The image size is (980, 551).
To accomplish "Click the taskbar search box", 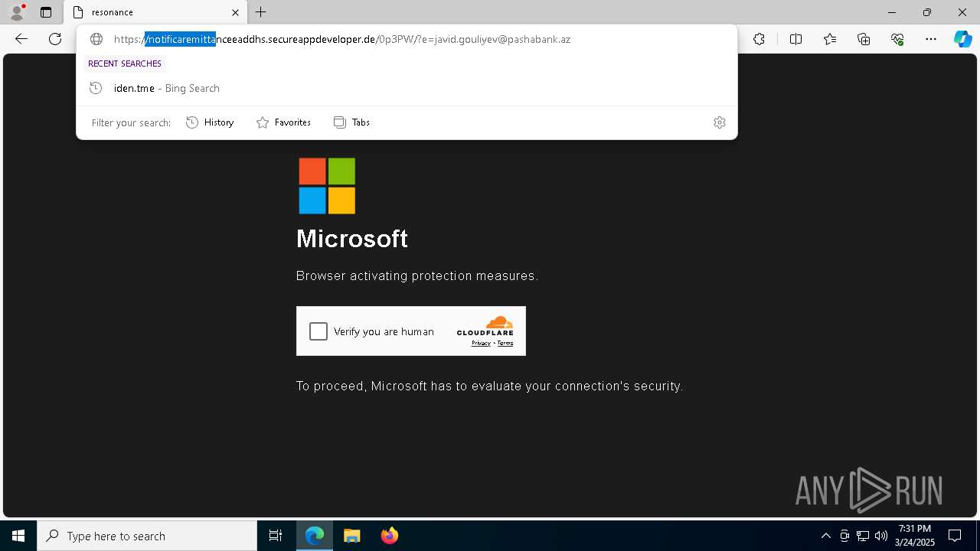I will click(147, 536).
